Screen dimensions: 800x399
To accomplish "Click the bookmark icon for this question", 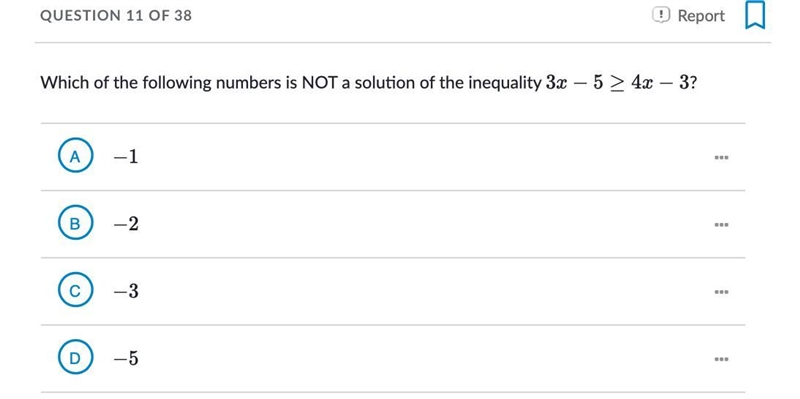I will [x=755, y=16].
